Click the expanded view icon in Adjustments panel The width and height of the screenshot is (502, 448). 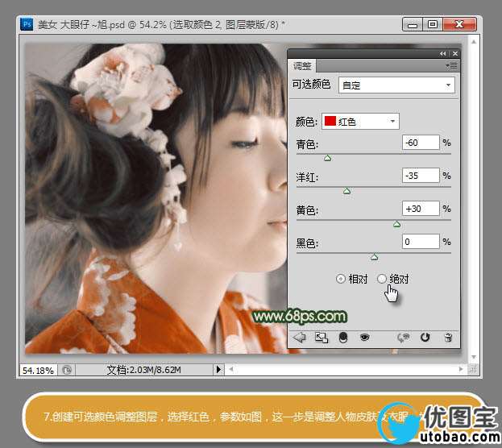point(322,338)
